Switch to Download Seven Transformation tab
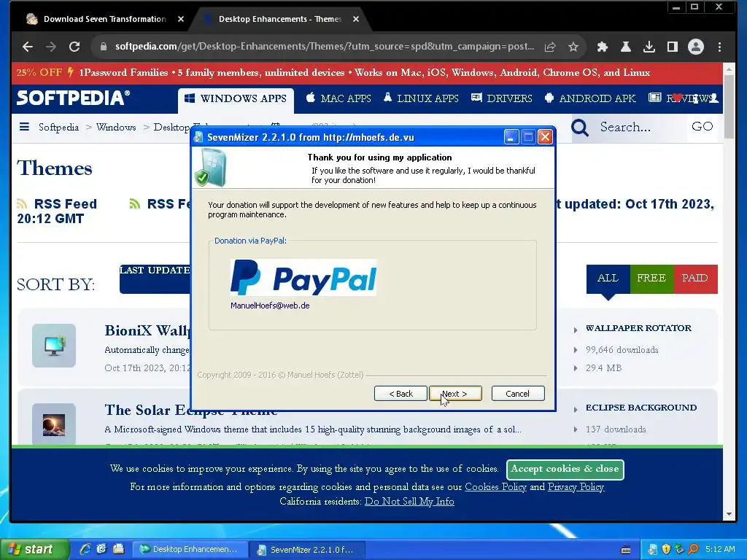Viewport: 747px width, 560px height. click(105, 19)
